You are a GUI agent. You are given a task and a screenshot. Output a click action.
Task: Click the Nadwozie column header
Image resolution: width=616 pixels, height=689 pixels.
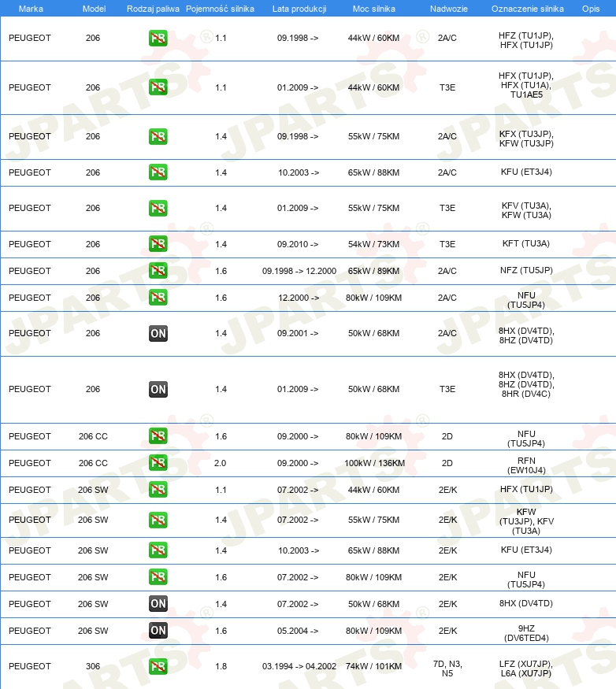448,9
